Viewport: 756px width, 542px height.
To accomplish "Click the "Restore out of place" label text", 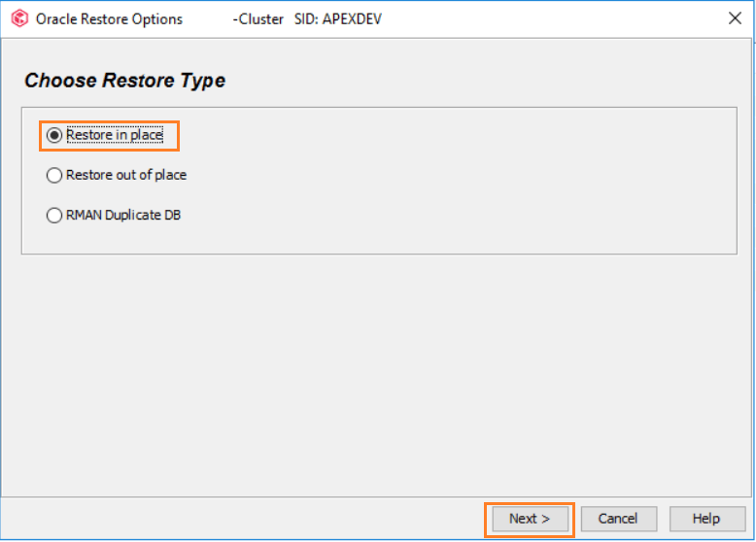I will [125, 176].
